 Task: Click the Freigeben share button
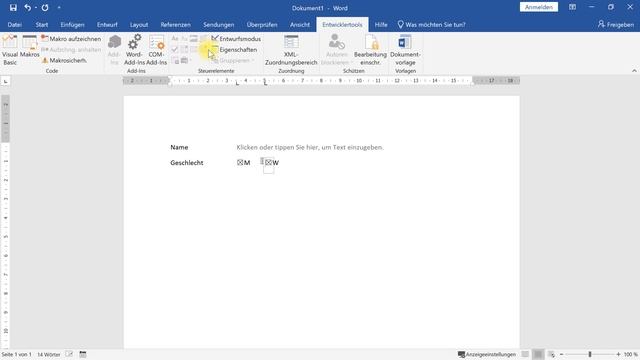pos(616,24)
